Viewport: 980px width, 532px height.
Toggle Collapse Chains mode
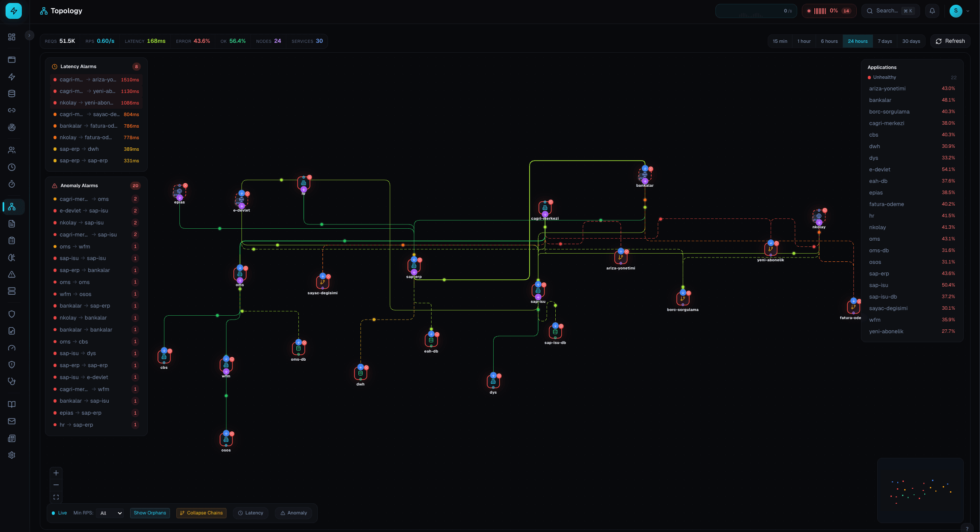tap(201, 513)
